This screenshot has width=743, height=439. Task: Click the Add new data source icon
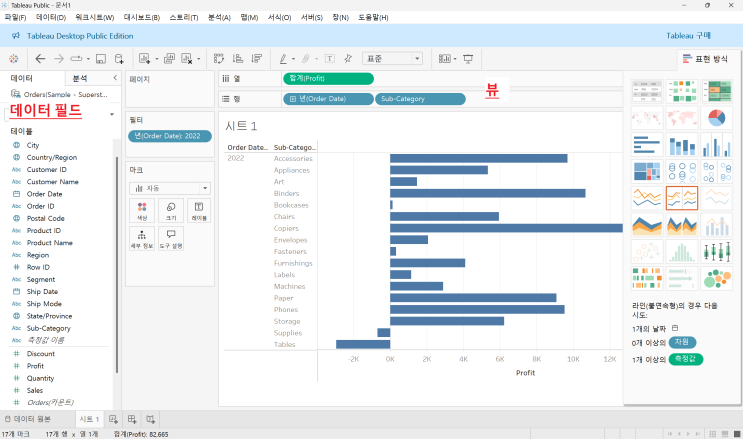click(119, 59)
